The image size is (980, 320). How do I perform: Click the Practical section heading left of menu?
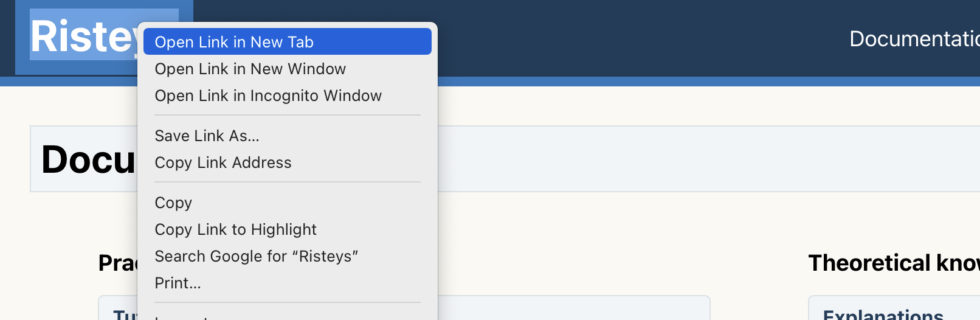coord(118,263)
